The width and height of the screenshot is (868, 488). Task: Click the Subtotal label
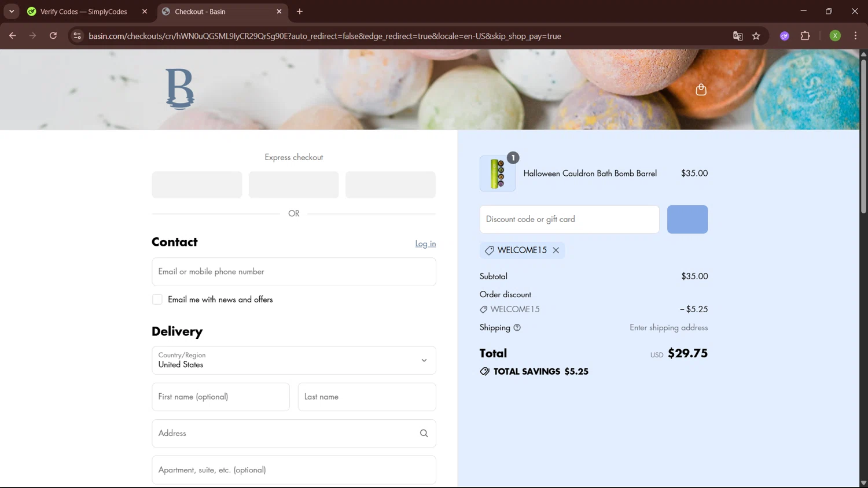(x=494, y=276)
